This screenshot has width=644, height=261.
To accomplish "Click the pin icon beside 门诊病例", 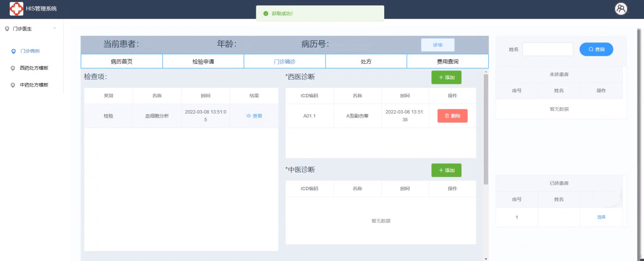I will click(x=13, y=51).
